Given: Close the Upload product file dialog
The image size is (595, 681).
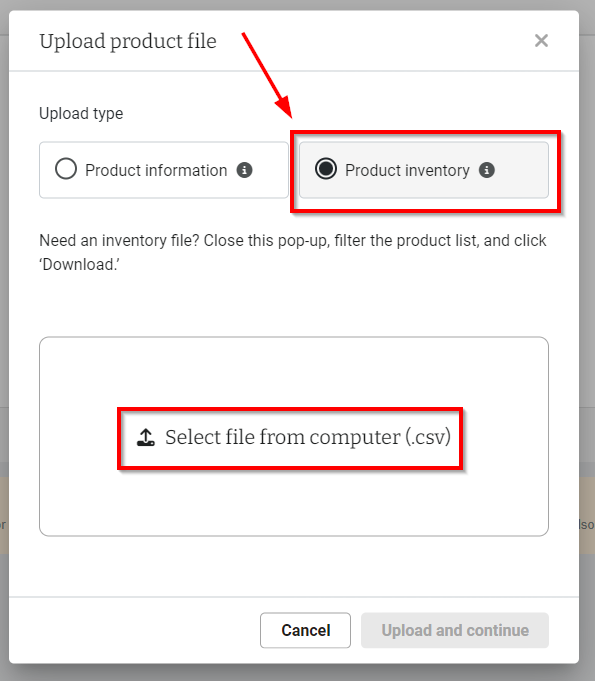Looking at the screenshot, I should coord(541,41).
